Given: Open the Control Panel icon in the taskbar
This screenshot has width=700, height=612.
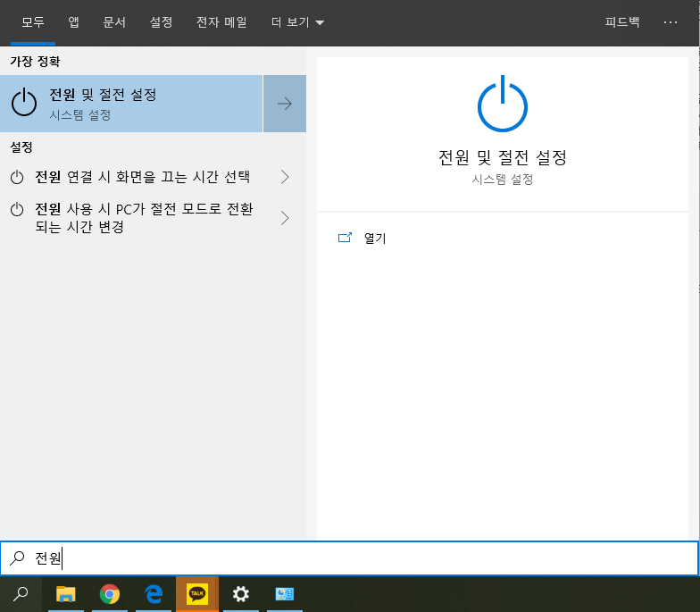Looking at the screenshot, I should [284, 594].
